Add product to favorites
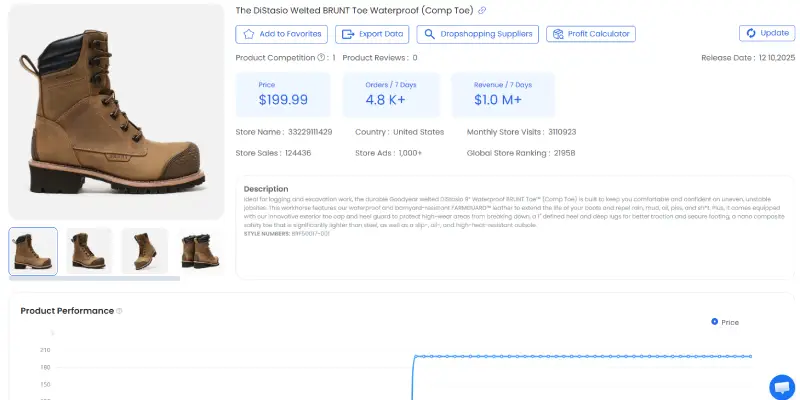This screenshot has width=800, height=400. tap(282, 34)
